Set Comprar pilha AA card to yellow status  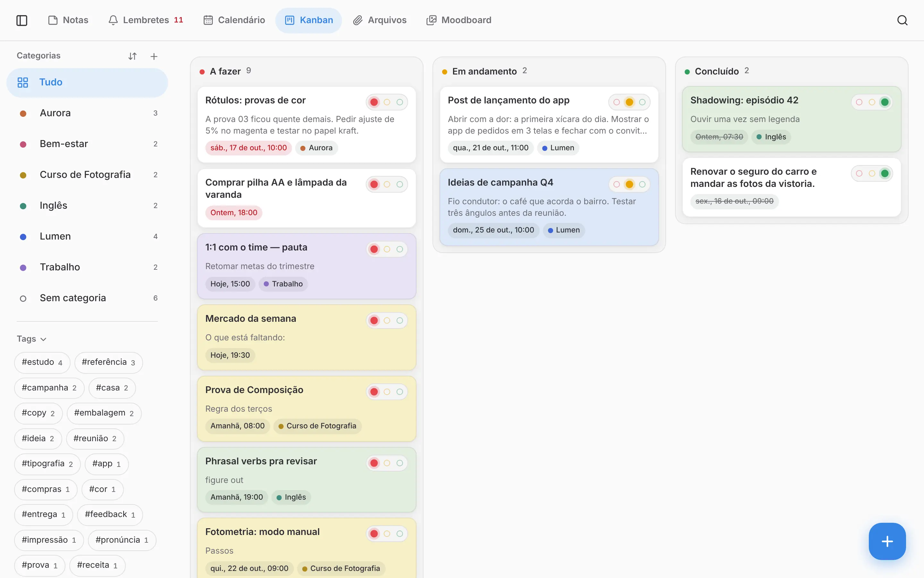pos(387,184)
